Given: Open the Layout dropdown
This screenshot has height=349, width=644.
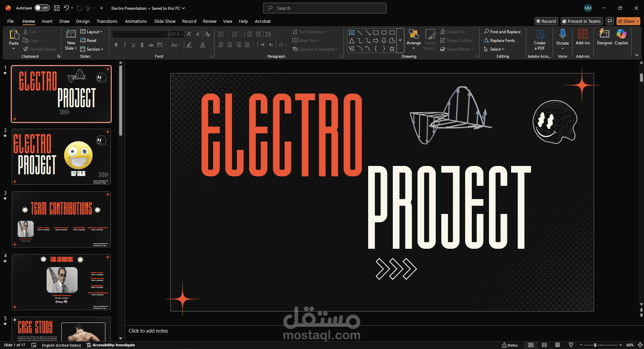Looking at the screenshot, I should [91, 32].
